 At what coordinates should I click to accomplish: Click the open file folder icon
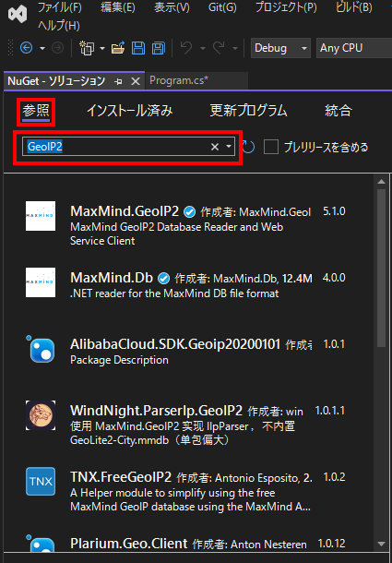pyautogui.click(x=118, y=48)
